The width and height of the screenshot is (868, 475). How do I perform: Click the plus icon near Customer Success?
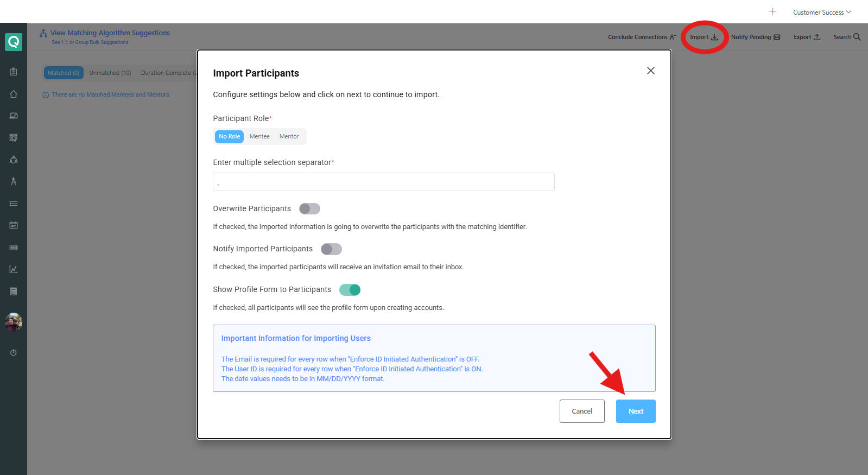point(772,11)
